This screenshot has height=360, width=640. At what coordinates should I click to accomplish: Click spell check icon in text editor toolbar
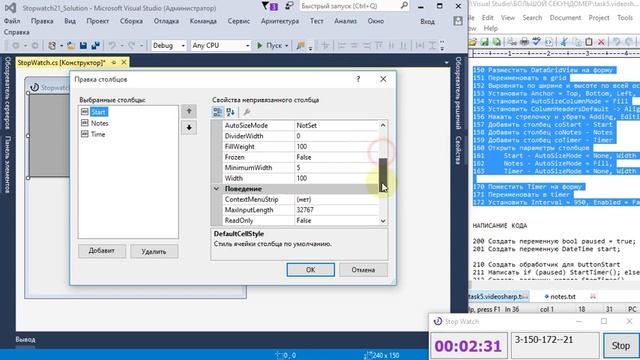click(536, 42)
